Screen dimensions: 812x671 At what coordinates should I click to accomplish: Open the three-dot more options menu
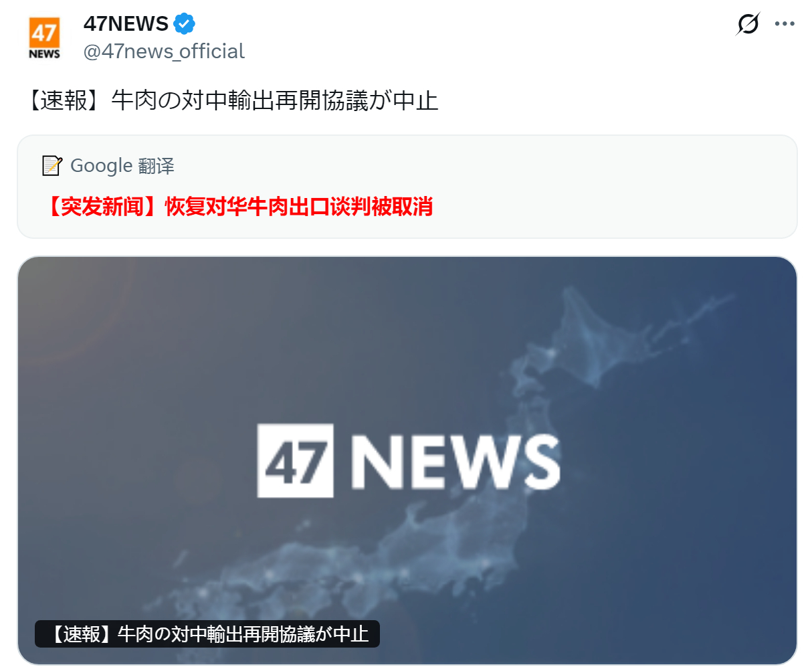(x=785, y=24)
